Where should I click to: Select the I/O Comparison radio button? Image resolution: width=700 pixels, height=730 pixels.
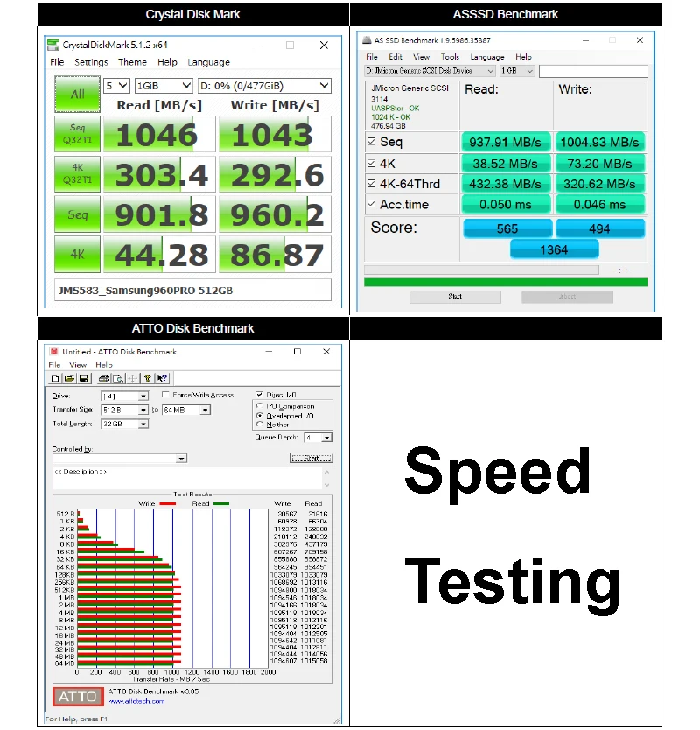tap(260, 406)
